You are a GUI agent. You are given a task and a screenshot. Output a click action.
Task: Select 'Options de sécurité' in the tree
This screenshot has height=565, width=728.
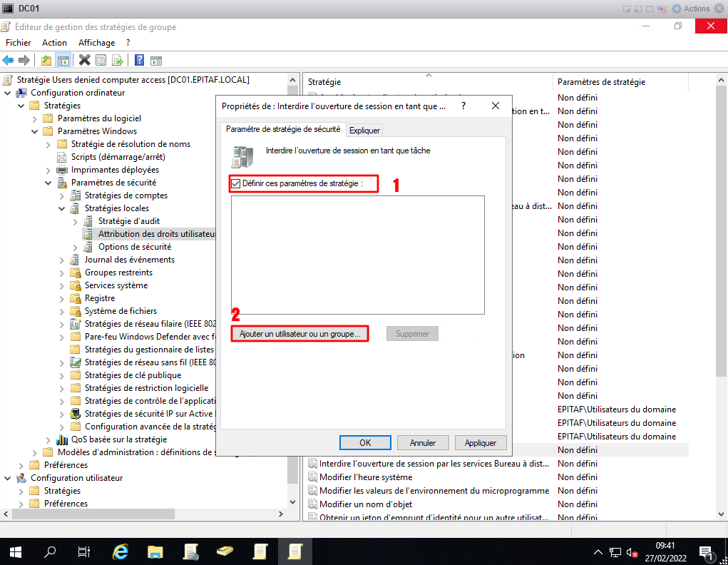tap(134, 247)
